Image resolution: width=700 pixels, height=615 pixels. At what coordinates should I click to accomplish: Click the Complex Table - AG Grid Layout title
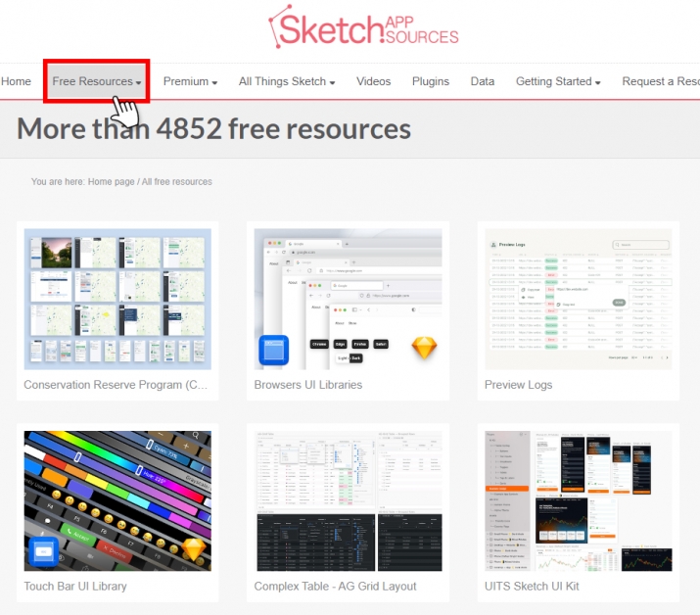point(335,586)
